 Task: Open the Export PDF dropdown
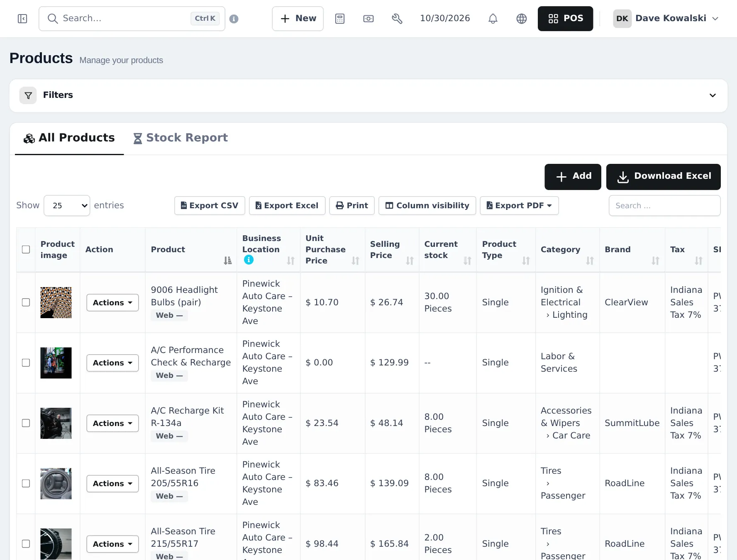519,205
